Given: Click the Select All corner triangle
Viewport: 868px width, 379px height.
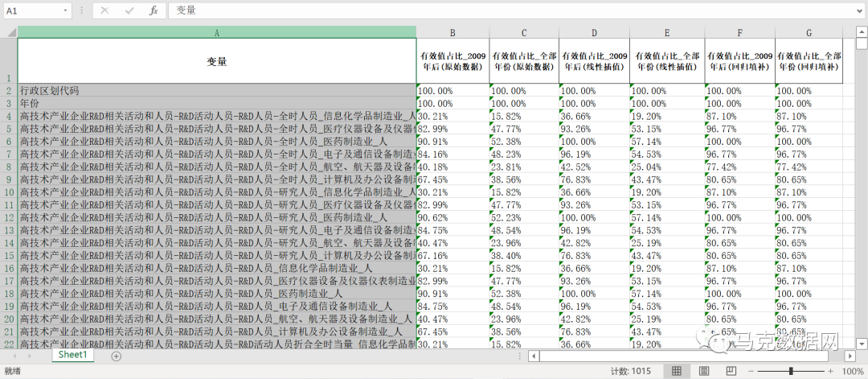Looking at the screenshot, I should pos(11,32).
